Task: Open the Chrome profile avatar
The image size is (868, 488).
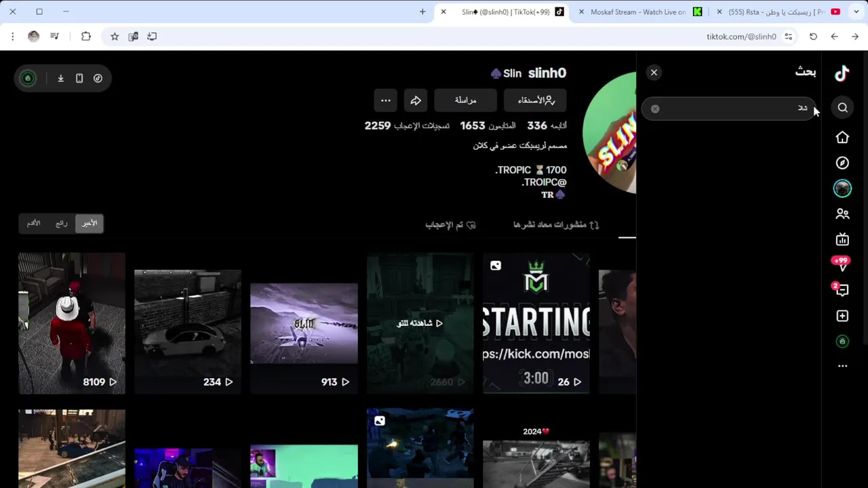Action: [33, 37]
